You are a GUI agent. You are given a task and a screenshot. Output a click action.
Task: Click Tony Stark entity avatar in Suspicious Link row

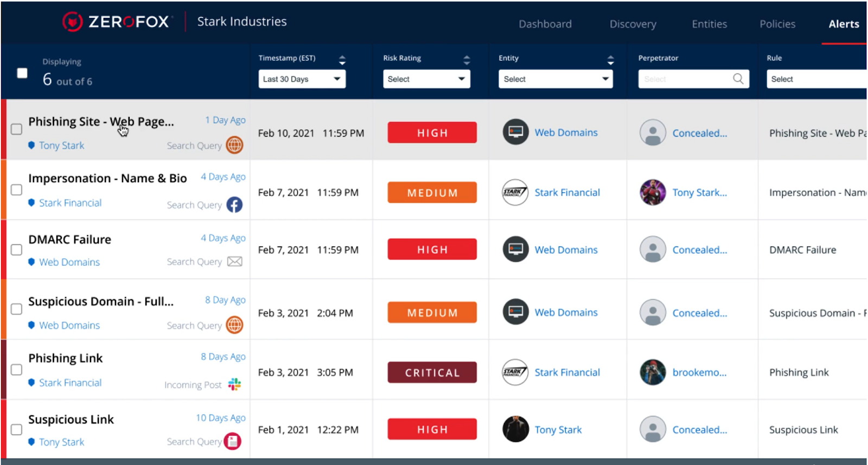(515, 429)
